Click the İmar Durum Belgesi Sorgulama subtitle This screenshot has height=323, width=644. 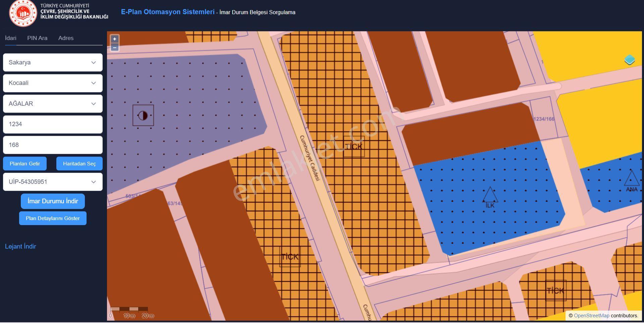257,12
